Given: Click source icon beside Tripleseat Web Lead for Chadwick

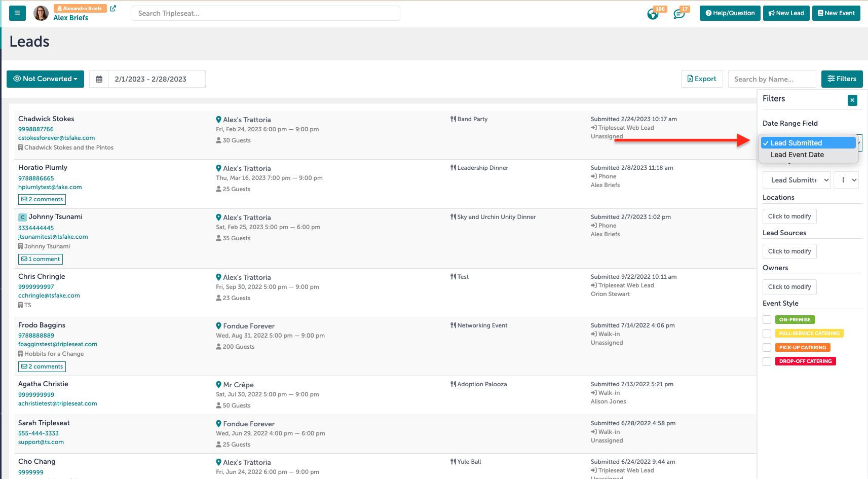Looking at the screenshot, I should coord(594,128).
